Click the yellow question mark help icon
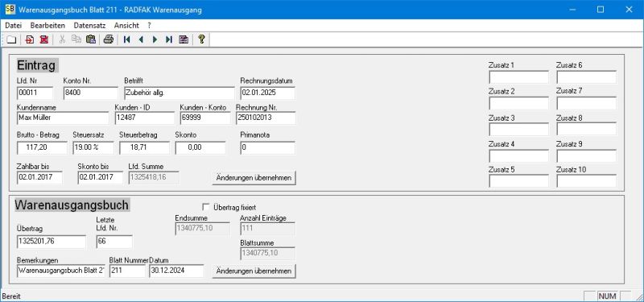Image resolution: width=644 pixels, height=302 pixels. pyautogui.click(x=201, y=39)
